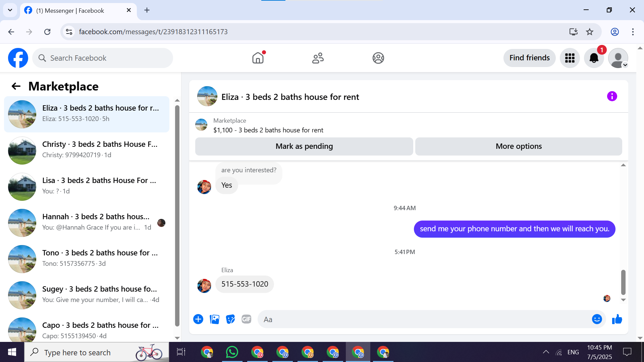Image resolution: width=644 pixels, height=362 pixels.
Task: Attach a photo using image icon
Action: [x=214, y=319]
